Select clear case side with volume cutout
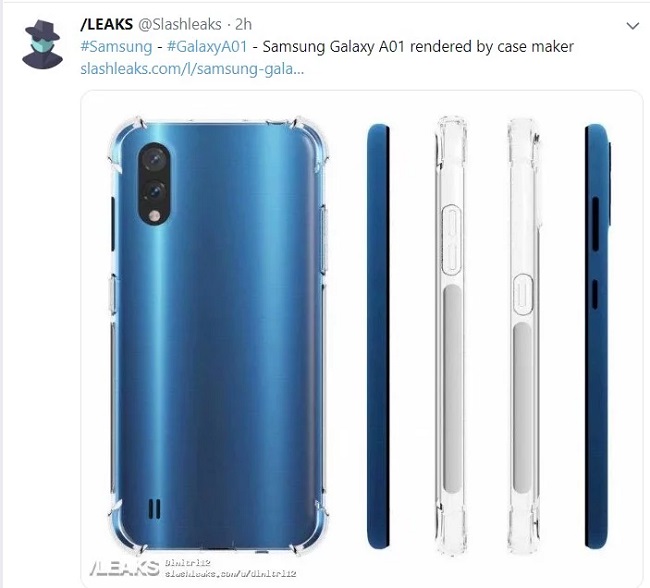 click(451, 336)
